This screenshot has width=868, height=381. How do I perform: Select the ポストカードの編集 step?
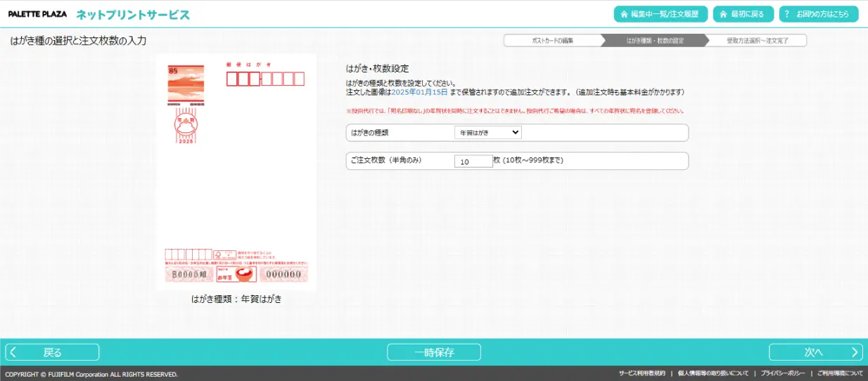tap(553, 41)
